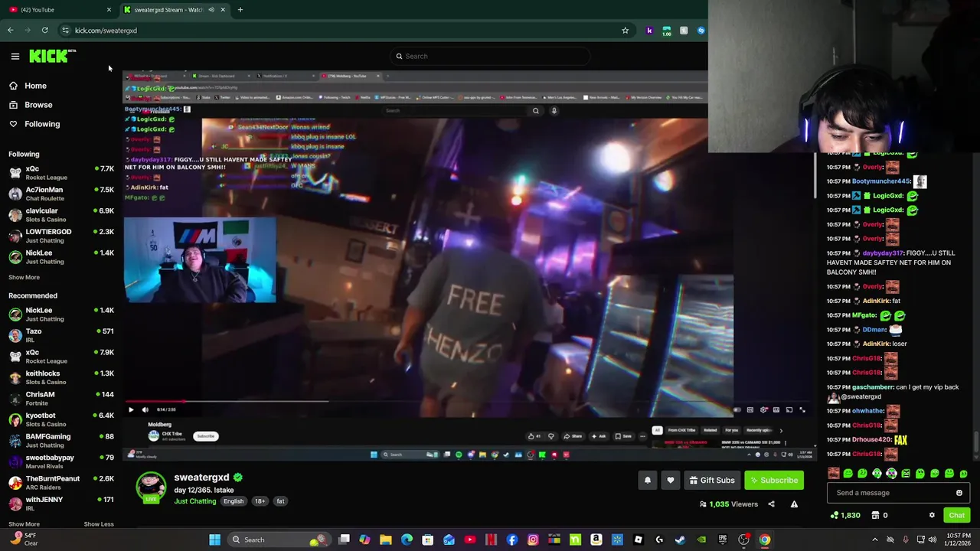Open Google Chrome from taskbar
Image resolution: width=980 pixels, height=551 pixels.
[x=764, y=540]
